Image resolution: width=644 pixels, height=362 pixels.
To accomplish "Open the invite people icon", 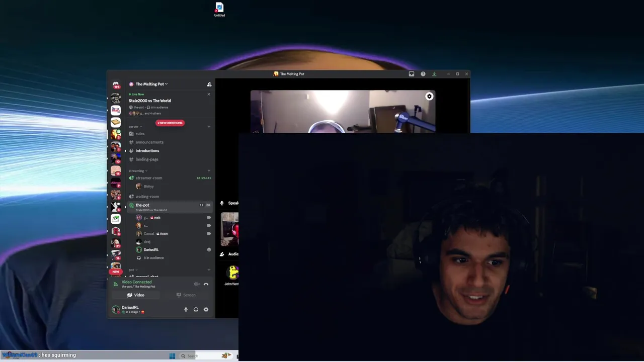I will point(209,84).
